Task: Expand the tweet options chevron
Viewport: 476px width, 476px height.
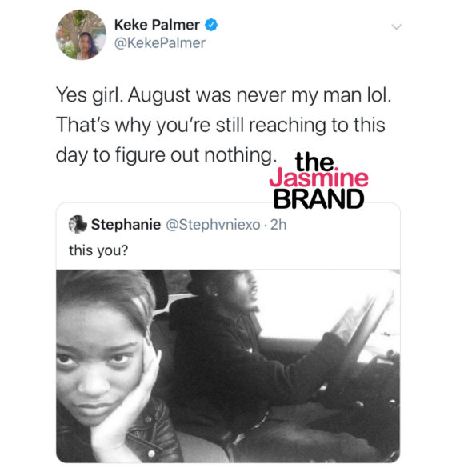Action: click(x=396, y=27)
